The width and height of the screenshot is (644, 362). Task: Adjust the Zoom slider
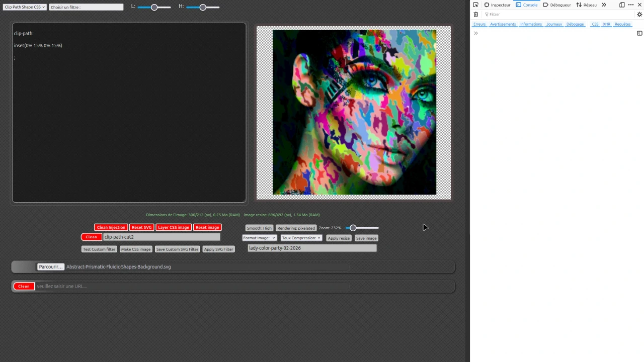click(353, 228)
